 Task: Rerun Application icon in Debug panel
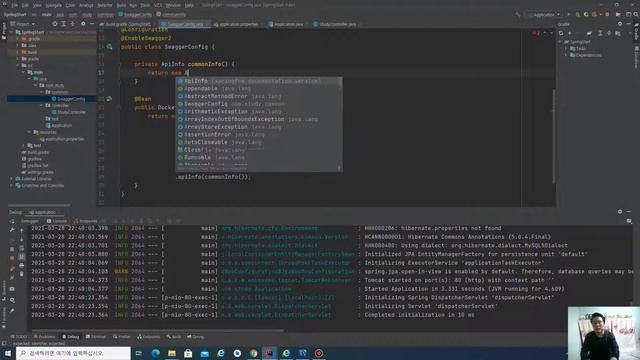[x=12, y=221]
